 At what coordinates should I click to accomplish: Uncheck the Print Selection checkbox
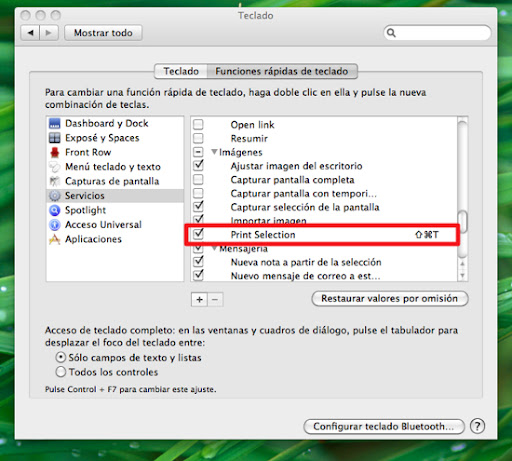click(x=198, y=234)
